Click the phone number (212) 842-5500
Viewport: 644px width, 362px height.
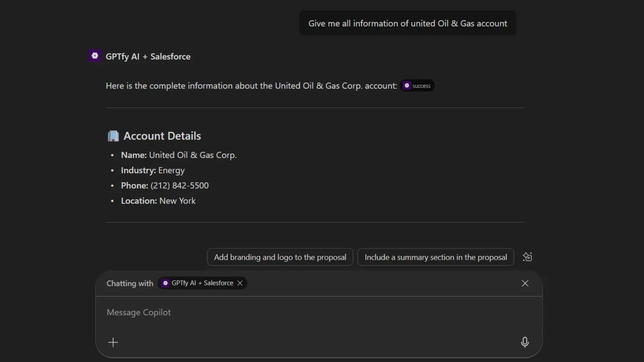pyautogui.click(x=179, y=185)
